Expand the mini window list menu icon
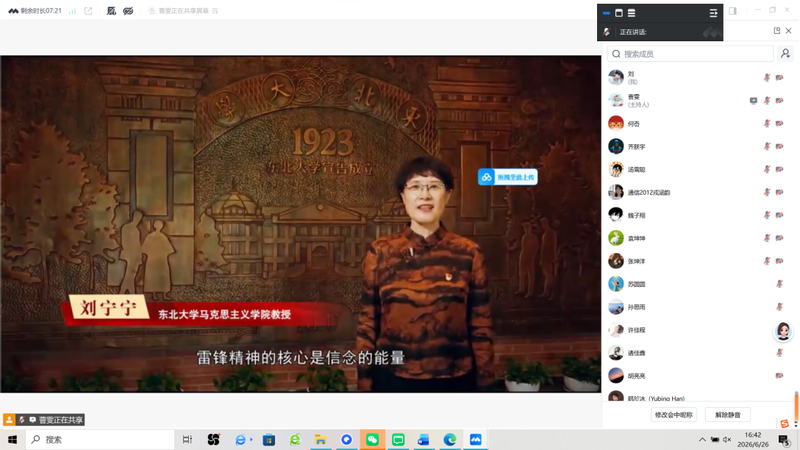 coord(713,13)
